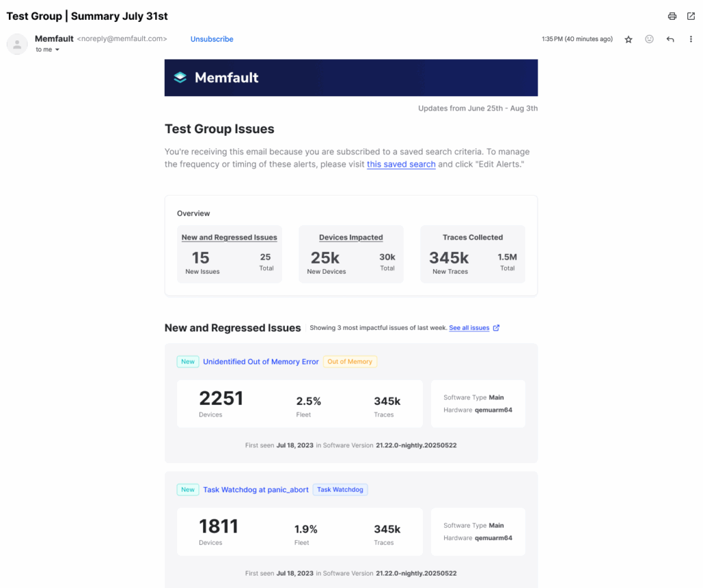Click sender name Memfault
This screenshot has height=588, width=703.
click(54, 38)
